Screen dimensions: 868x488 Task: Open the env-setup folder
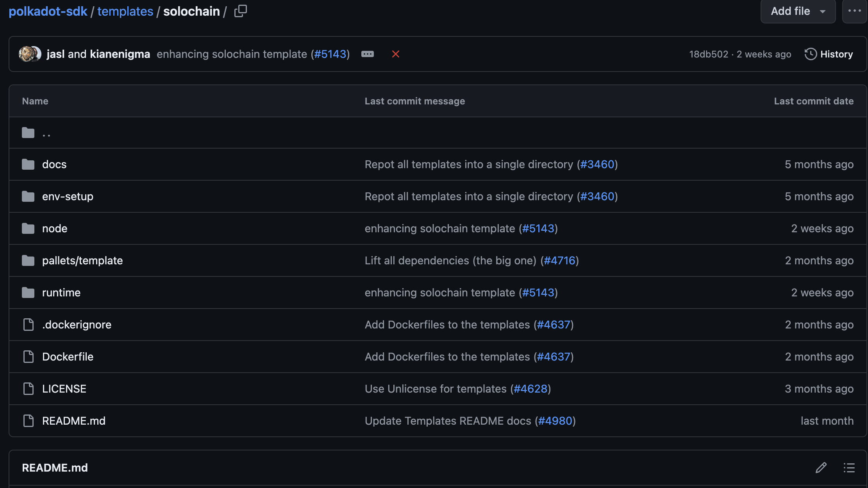[68, 196]
